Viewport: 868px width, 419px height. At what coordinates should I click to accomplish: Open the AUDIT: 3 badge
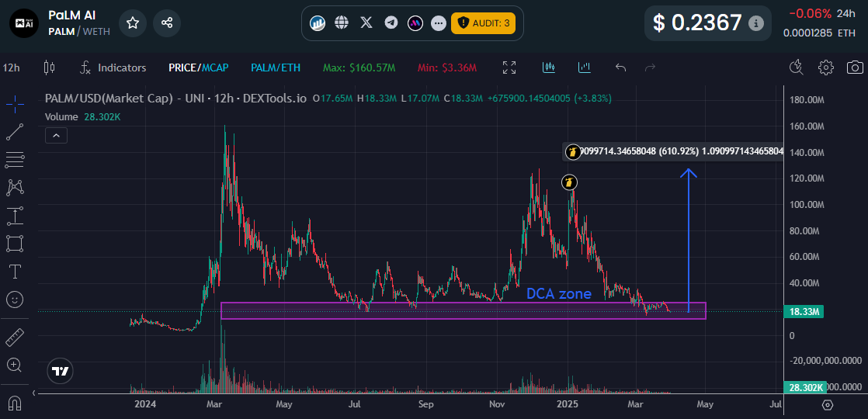point(483,23)
